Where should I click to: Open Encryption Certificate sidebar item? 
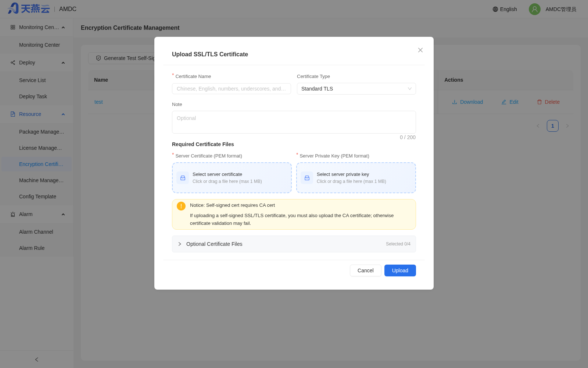(x=37, y=164)
